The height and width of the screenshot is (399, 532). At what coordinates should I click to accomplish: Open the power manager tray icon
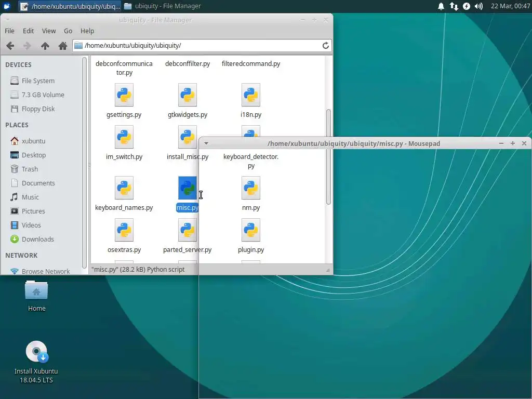467,6
